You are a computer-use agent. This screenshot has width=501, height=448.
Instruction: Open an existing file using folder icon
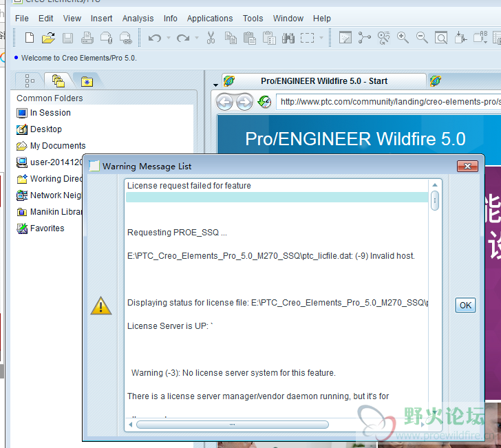point(48,38)
